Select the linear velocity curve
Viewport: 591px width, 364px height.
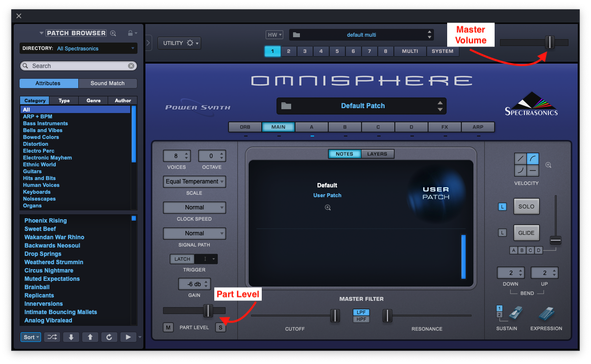[520, 159]
